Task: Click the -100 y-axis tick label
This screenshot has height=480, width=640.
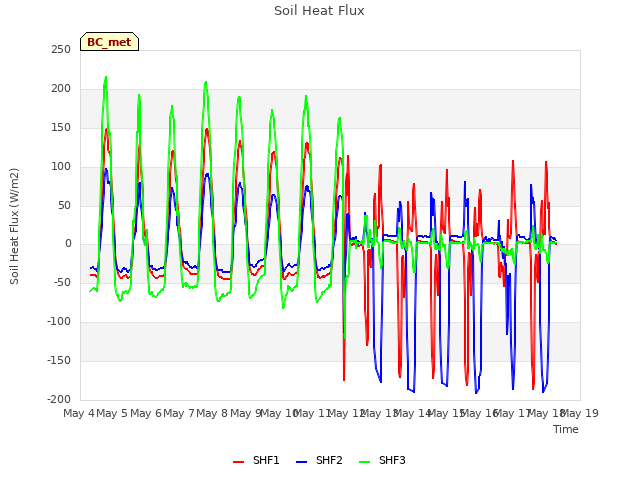Action: tap(59, 322)
